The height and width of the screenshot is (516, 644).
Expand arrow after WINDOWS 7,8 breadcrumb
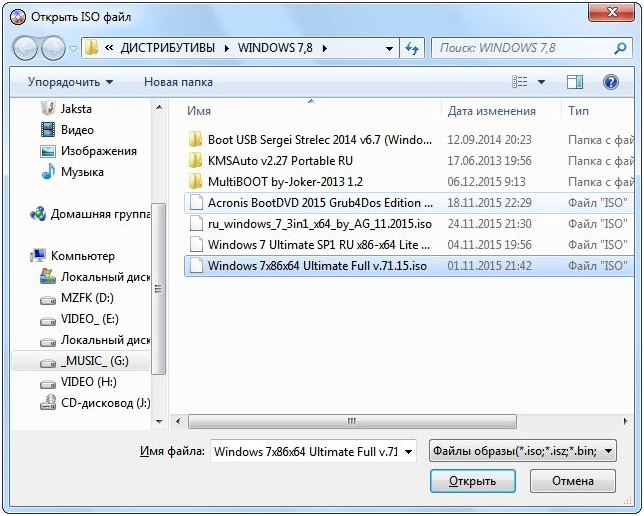pyautogui.click(x=325, y=48)
